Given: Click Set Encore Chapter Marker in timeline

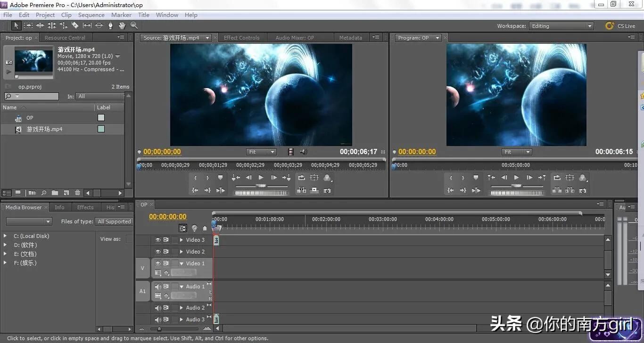Looking at the screenshot, I should click(194, 228).
